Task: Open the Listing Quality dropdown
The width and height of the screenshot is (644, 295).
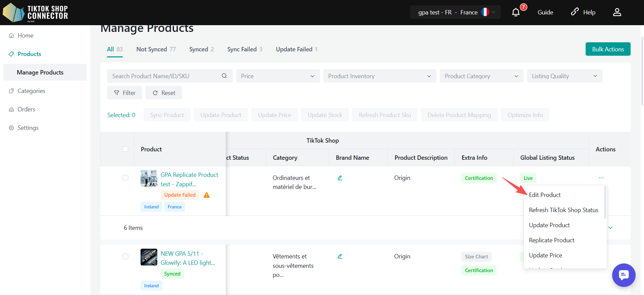Action: (565, 76)
